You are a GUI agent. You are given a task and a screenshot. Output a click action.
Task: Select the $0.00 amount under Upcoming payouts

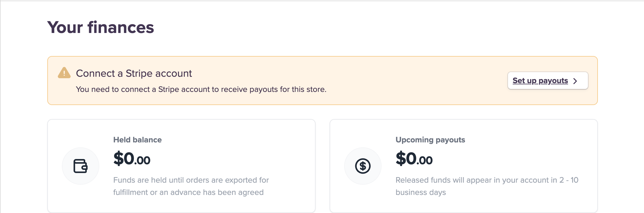coord(414,159)
